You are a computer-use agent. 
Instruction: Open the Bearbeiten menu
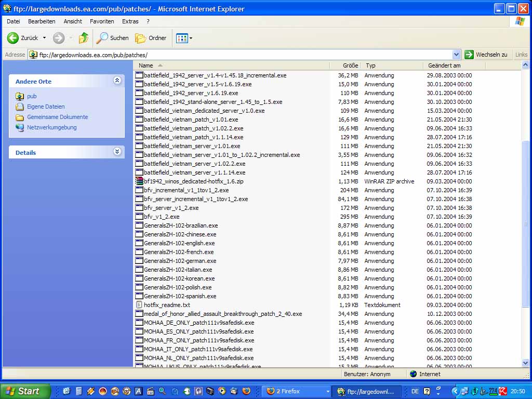[42, 21]
